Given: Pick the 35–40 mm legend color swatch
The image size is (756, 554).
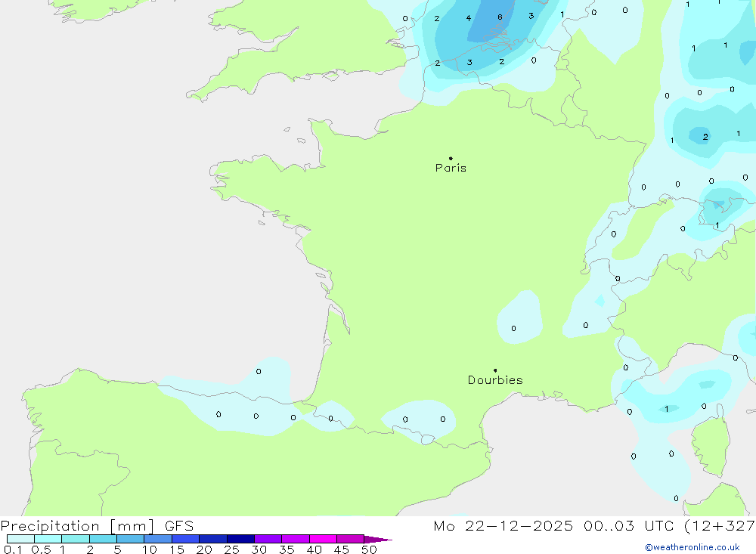Looking at the screenshot, I should [x=296, y=539].
